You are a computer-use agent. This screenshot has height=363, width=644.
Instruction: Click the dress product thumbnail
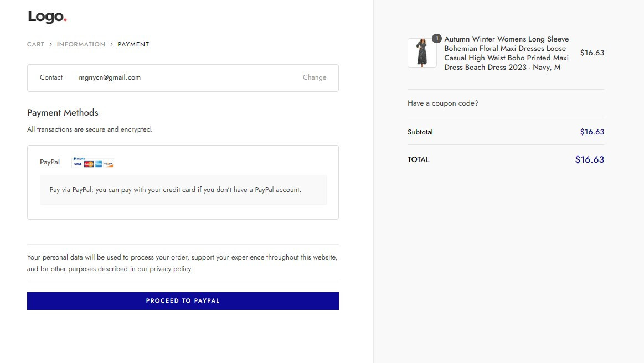422,53
